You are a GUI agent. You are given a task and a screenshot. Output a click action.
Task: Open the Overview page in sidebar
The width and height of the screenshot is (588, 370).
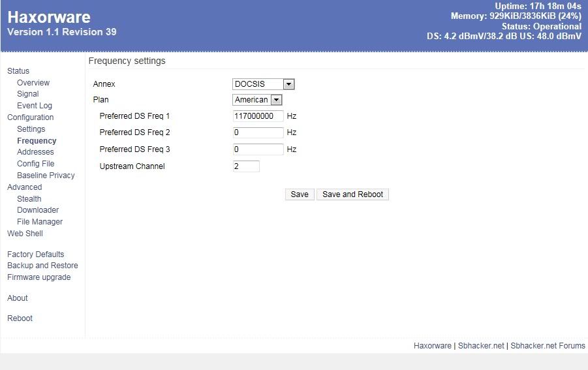(x=33, y=83)
